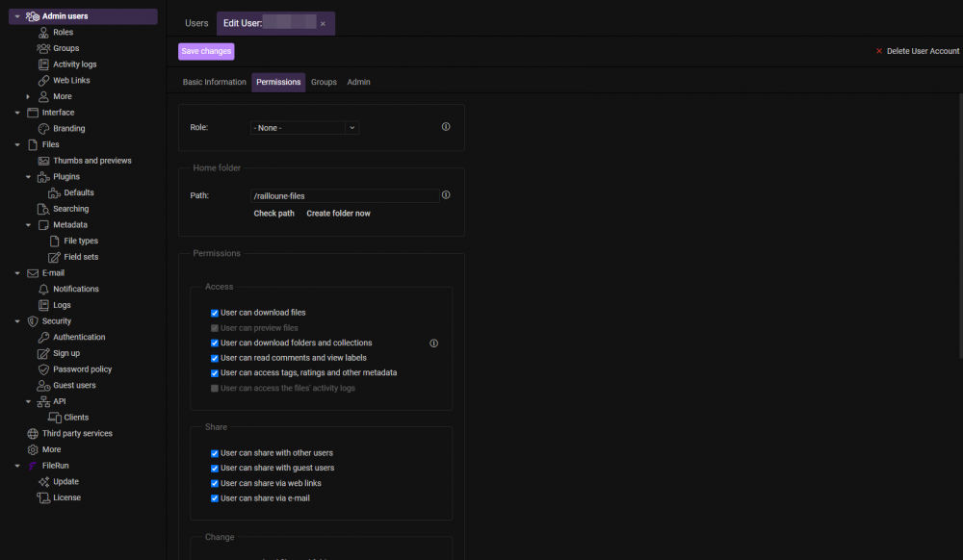Click the home folder Path input field
The width and height of the screenshot is (963, 560).
pyautogui.click(x=345, y=195)
